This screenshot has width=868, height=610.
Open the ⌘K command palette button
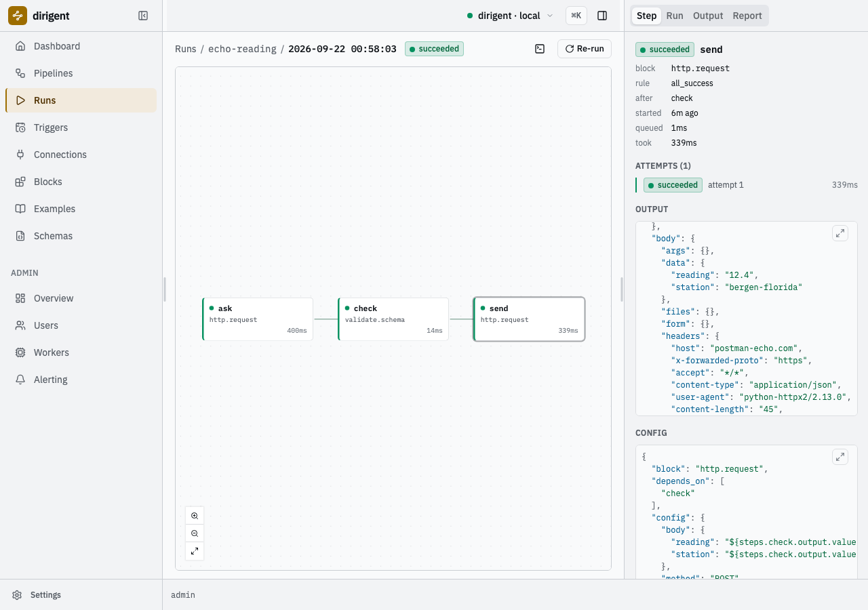[576, 16]
